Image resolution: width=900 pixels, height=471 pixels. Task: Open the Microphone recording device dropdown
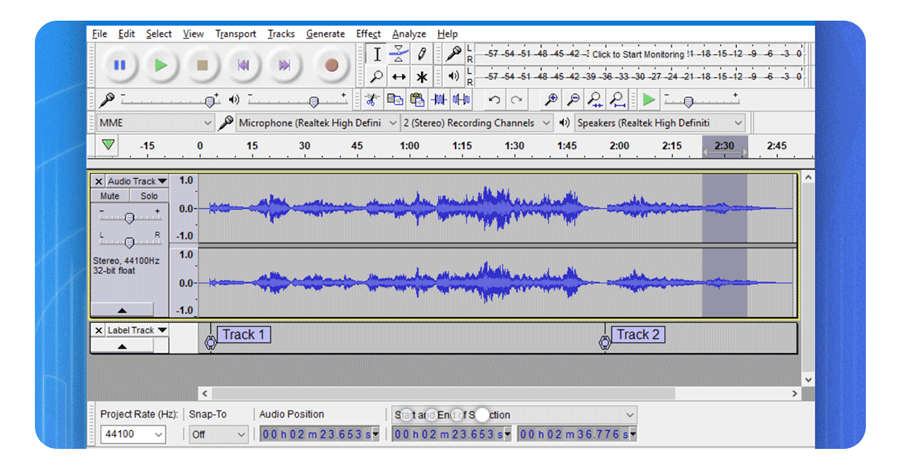click(x=317, y=123)
